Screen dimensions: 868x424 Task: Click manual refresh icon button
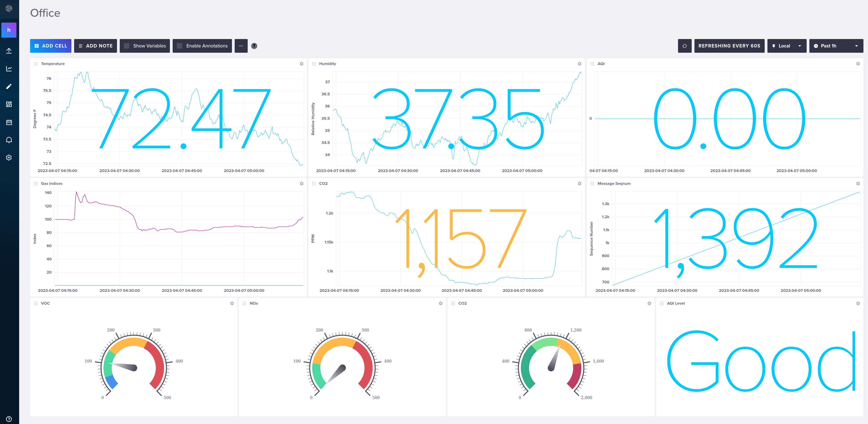(684, 46)
